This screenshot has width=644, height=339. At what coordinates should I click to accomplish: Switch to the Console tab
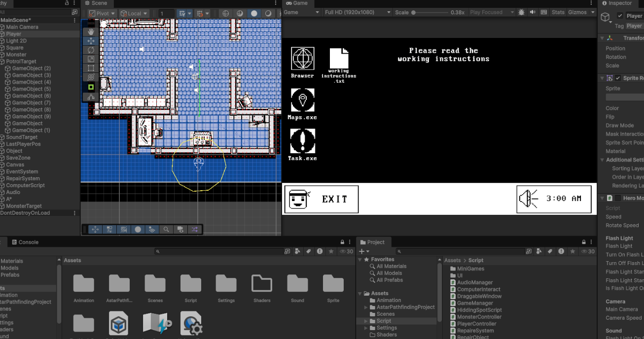25,242
